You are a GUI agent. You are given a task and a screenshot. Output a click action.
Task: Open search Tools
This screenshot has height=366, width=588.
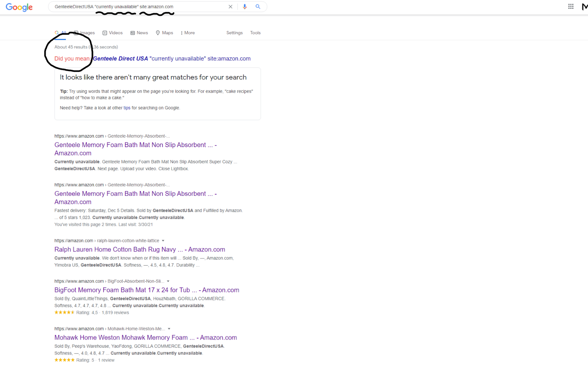tap(255, 33)
